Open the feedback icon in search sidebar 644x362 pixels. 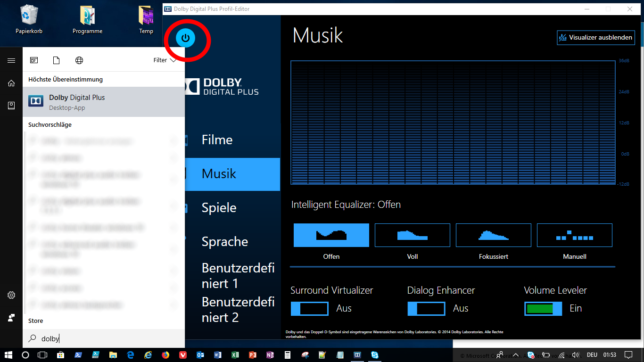[x=11, y=318]
